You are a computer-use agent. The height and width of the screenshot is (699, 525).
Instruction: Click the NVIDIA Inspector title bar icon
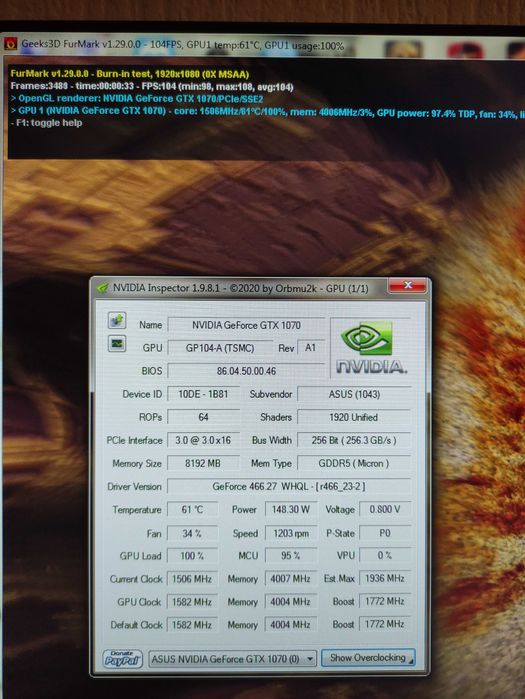(103, 288)
